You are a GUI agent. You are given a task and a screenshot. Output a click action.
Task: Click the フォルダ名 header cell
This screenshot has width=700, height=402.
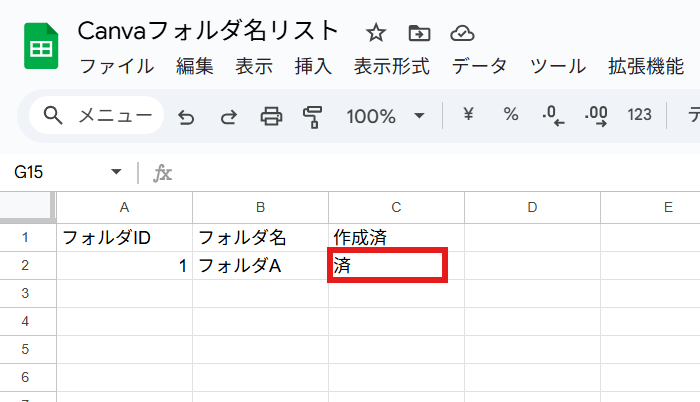pyautogui.click(x=261, y=238)
